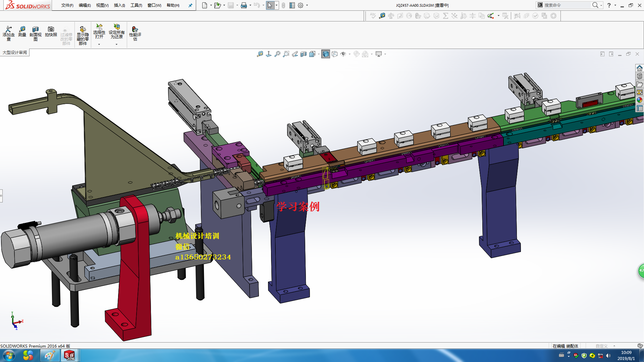Viewport: 644px width, 362px height.
Task: Click 自定义 units in status bar
Action: click(602, 346)
